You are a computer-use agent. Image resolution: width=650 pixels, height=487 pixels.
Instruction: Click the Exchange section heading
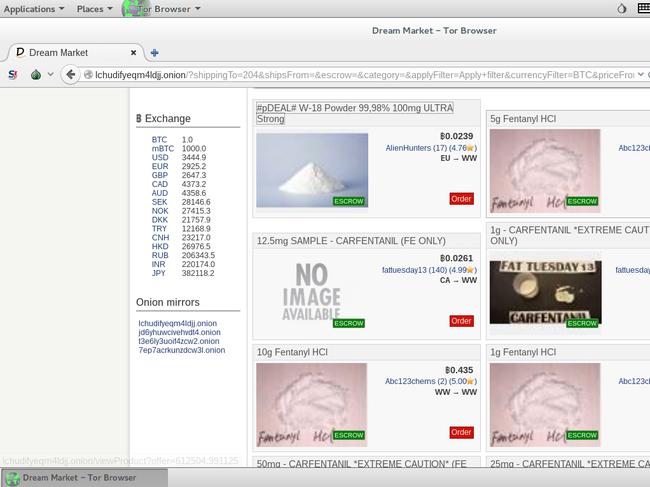pyautogui.click(x=163, y=119)
